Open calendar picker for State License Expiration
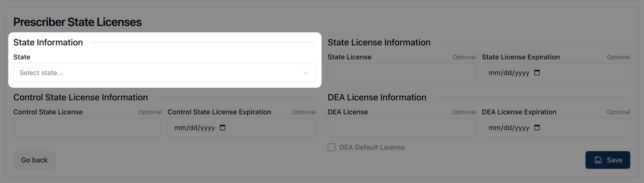This screenshot has height=183, width=644. [x=537, y=73]
